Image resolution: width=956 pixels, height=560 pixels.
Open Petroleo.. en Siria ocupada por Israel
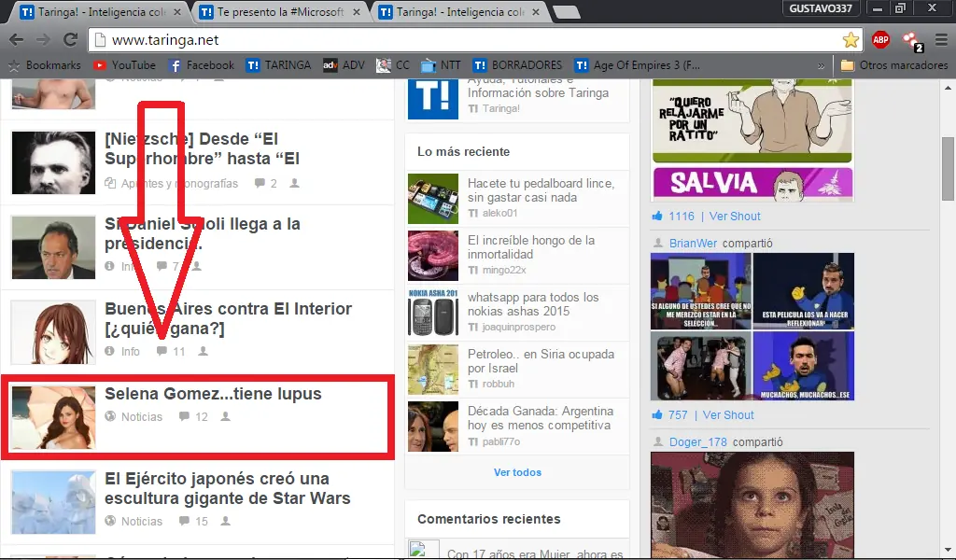[x=541, y=361]
